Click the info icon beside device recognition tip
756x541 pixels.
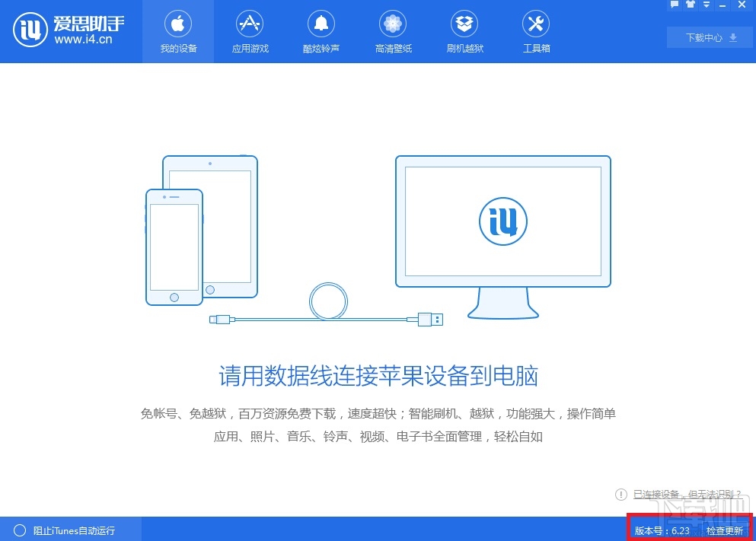pos(621,495)
